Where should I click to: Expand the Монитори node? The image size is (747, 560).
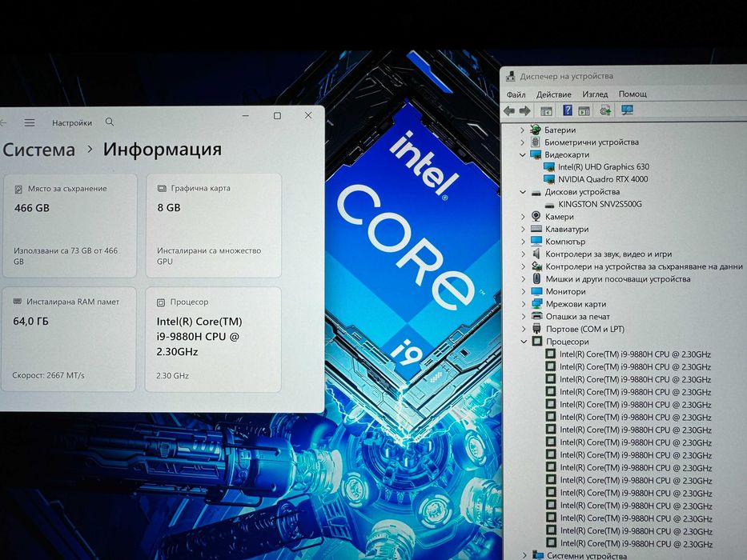coord(523,291)
